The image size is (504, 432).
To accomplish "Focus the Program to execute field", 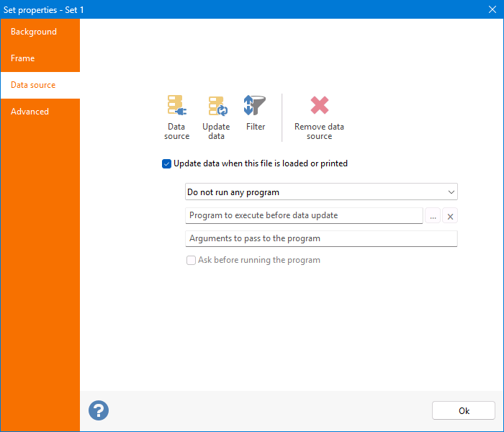I will (303, 215).
